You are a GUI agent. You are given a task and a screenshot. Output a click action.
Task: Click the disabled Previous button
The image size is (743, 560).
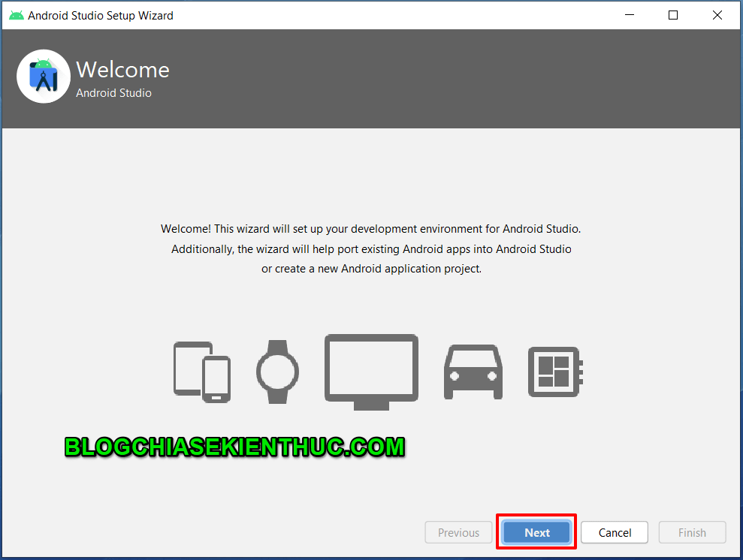tap(458, 532)
